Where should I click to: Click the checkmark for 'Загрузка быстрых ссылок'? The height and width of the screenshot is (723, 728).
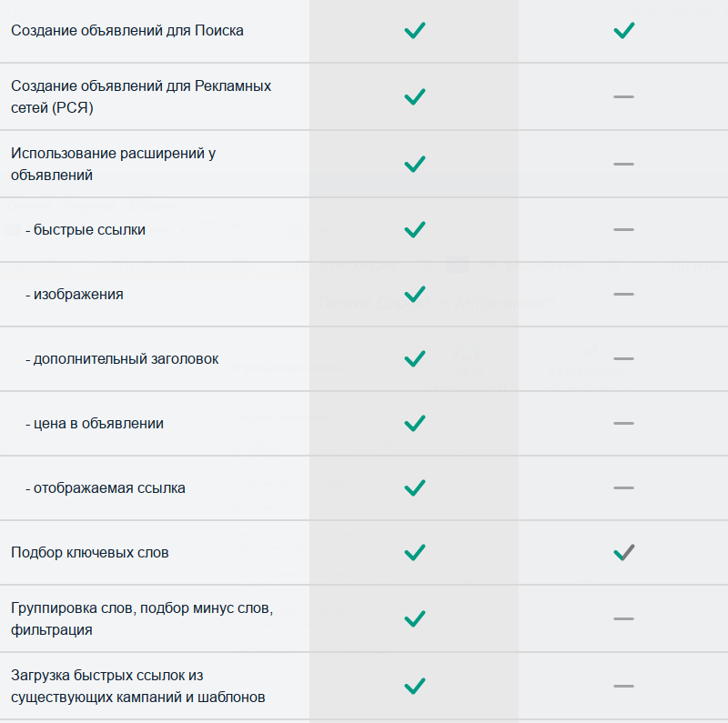click(x=415, y=686)
